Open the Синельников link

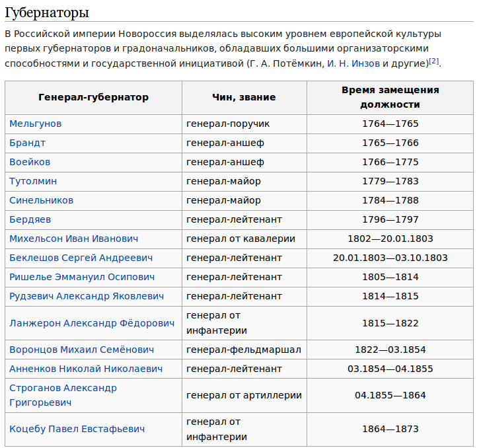(x=42, y=201)
